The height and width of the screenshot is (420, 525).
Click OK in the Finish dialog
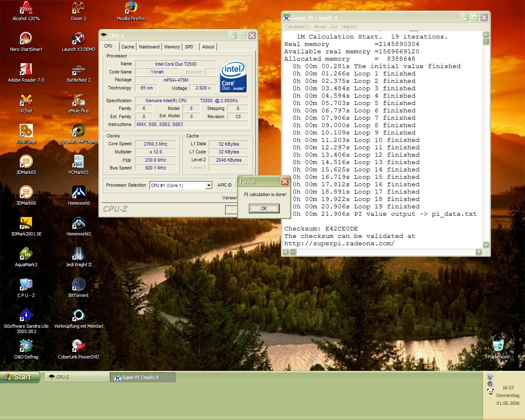click(264, 208)
